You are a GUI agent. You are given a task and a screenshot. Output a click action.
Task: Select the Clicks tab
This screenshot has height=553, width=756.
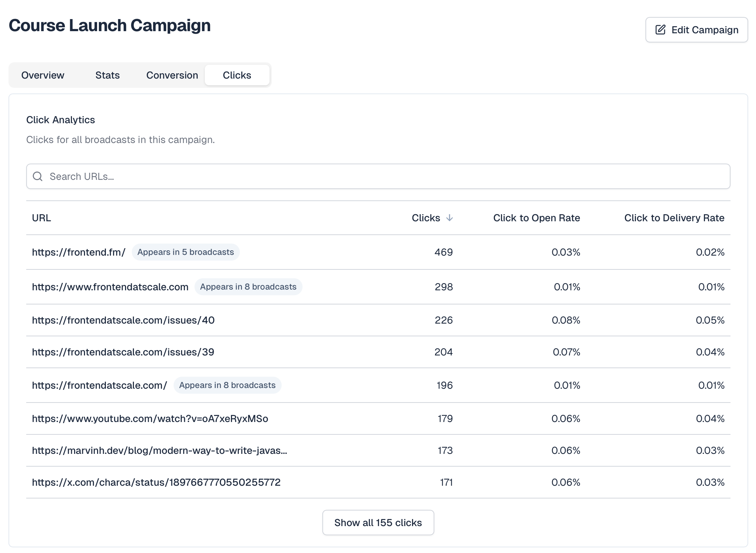pyautogui.click(x=237, y=75)
